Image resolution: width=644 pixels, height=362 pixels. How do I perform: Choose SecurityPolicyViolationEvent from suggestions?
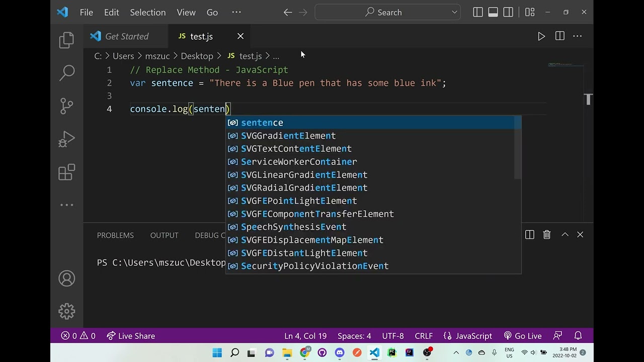point(373,266)
